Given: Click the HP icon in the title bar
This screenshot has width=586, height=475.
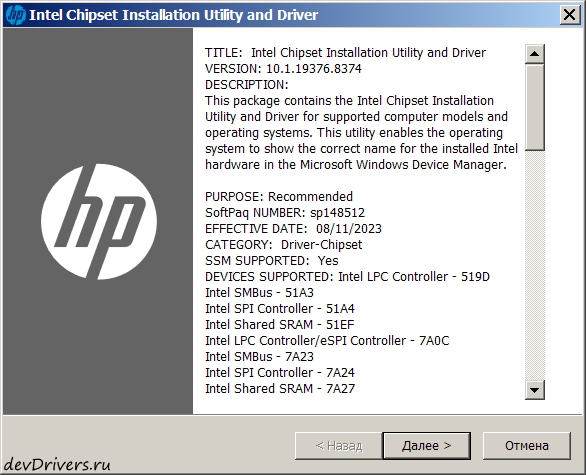Looking at the screenshot, I should pyautogui.click(x=16, y=15).
